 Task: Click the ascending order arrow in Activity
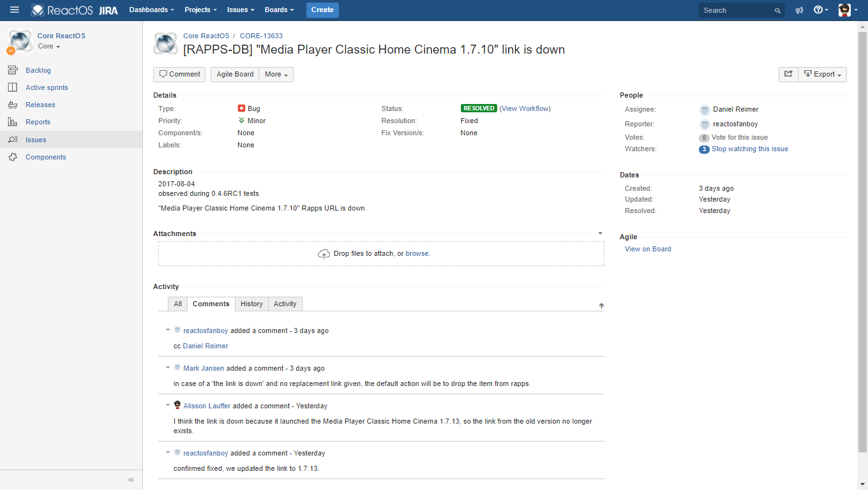click(601, 306)
